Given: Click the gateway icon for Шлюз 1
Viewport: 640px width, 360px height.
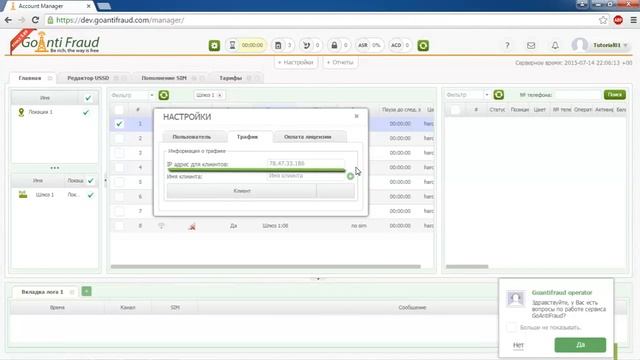Looking at the screenshot, I should (23, 194).
